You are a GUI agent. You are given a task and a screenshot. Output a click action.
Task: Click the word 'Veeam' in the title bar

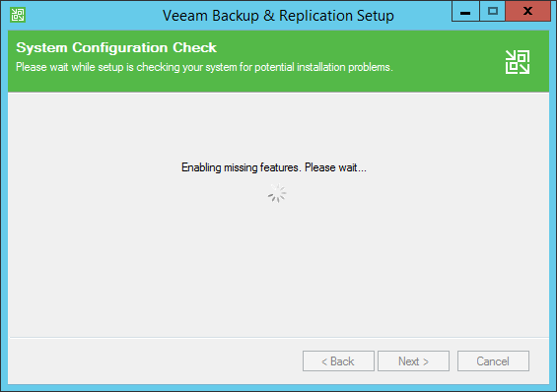185,16
